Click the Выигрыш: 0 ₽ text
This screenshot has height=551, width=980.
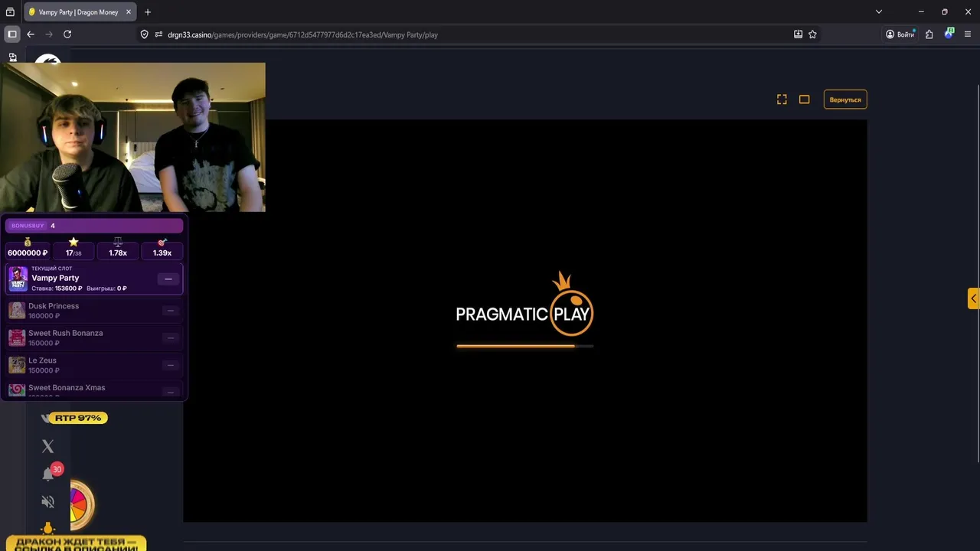click(x=106, y=289)
